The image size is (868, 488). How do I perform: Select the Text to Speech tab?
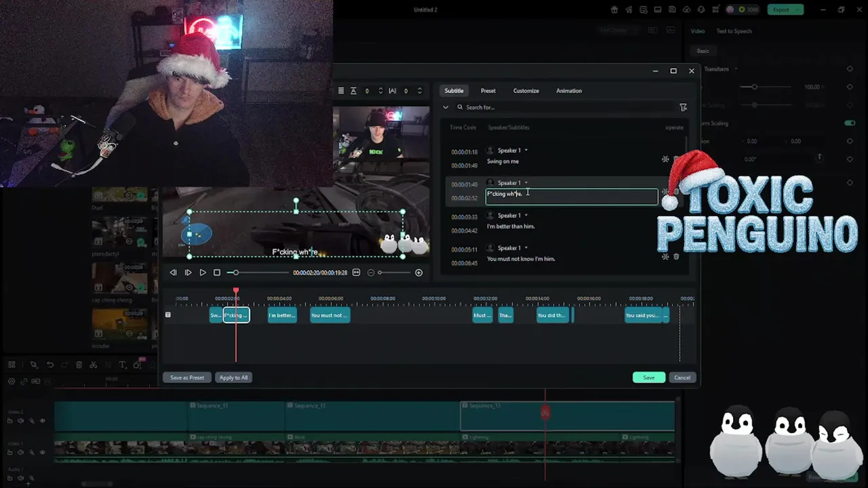click(734, 31)
